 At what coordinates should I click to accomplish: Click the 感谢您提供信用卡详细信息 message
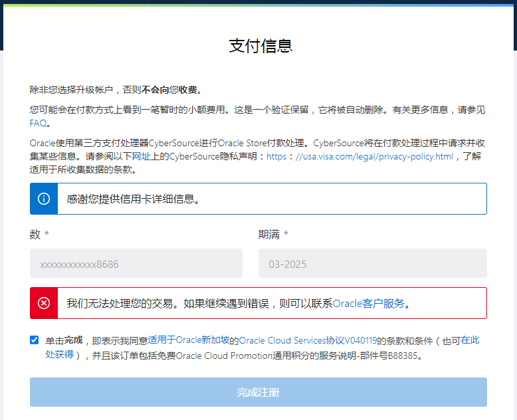pos(133,199)
